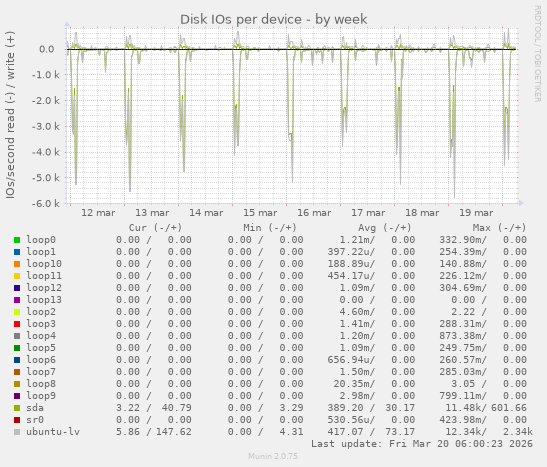The image size is (547, 467).
Task: Click the loop10 orange legend swatch
Action: click(17, 264)
